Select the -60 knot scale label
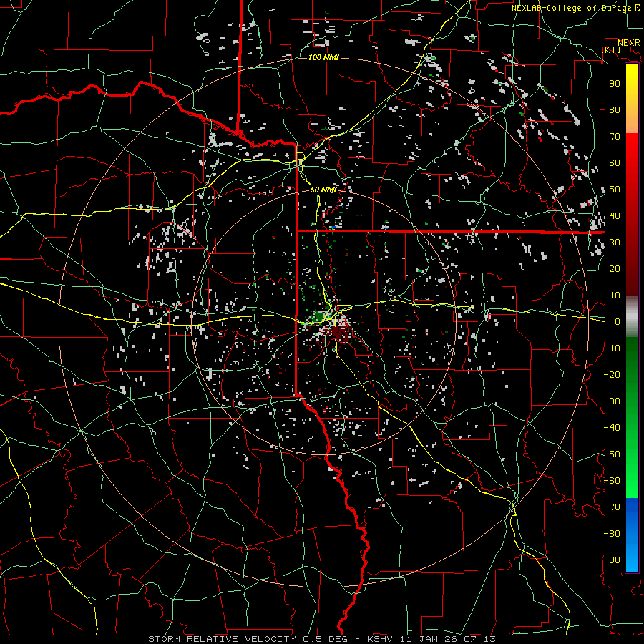644x644 pixels. 612,481
